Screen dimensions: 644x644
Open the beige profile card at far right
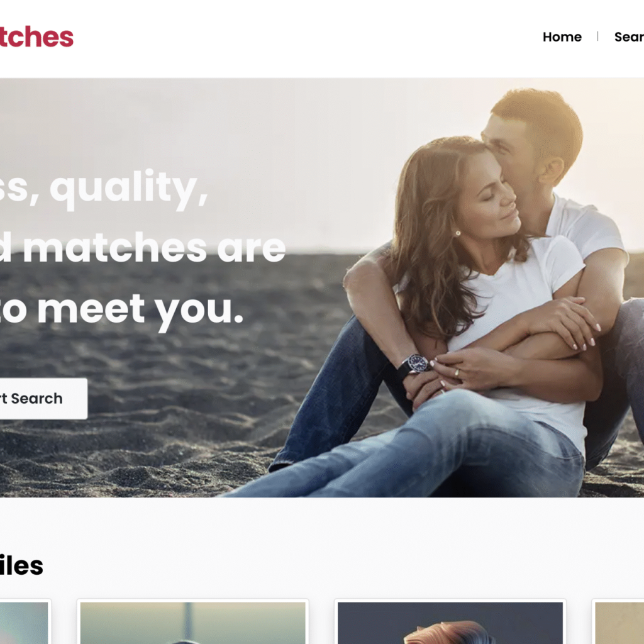click(x=618, y=622)
